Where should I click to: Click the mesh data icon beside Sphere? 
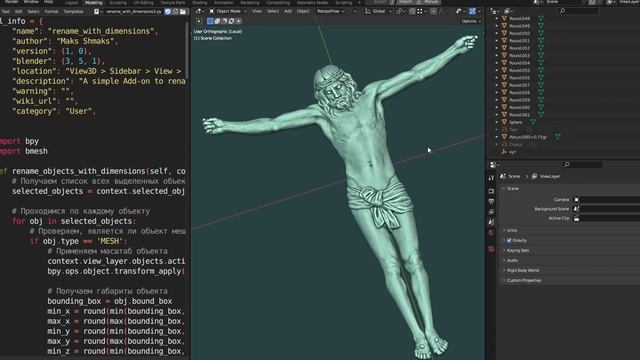click(x=533, y=122)
